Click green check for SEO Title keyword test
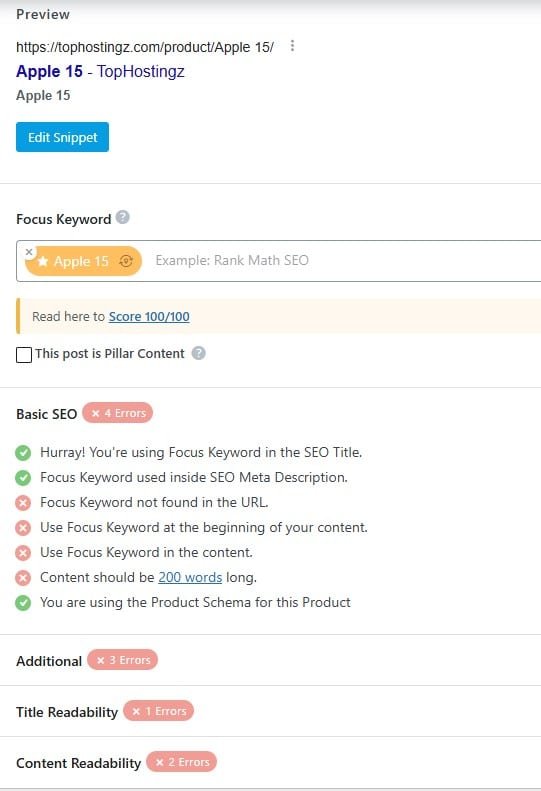 [x=23, y=453]
